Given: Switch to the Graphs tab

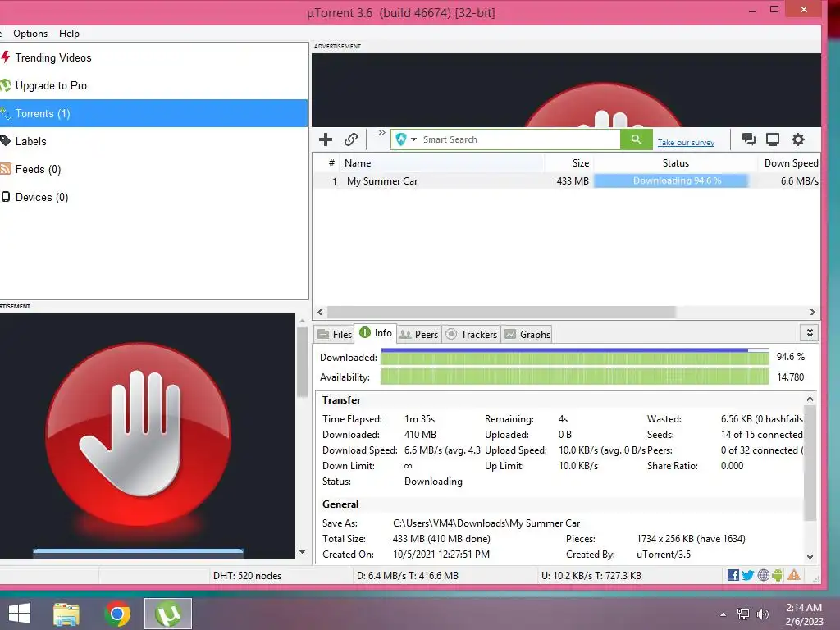Looking at the screenshot, I should tap(527, 335).
